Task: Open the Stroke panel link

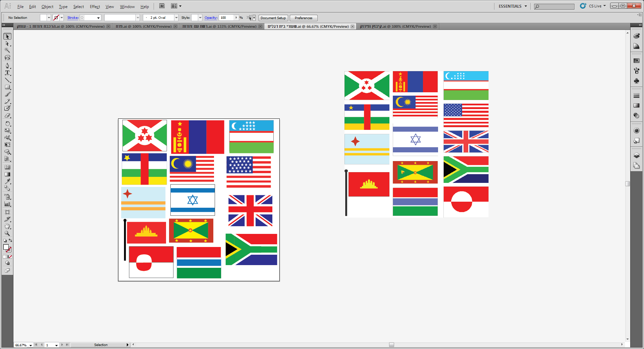Action: coord(73,18)
